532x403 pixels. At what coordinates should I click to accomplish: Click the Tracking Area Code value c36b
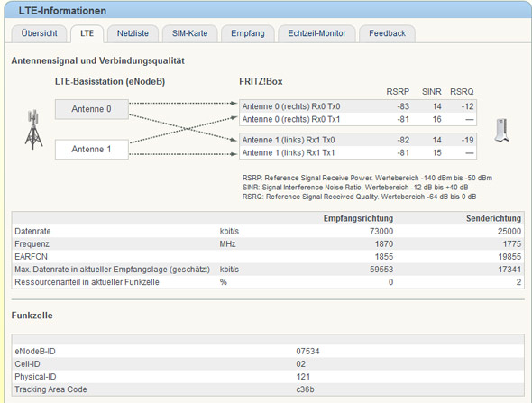pyautogui.click(x=305, y=389)
